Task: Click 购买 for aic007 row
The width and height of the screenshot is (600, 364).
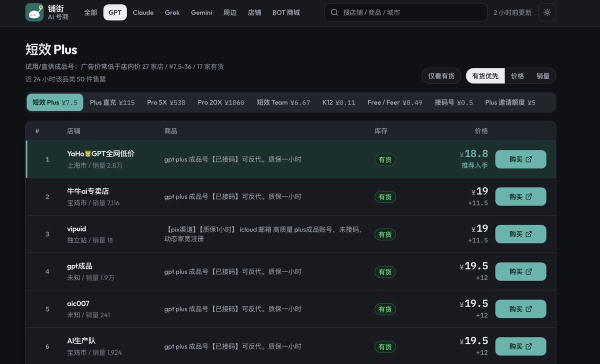Action: 520,309
